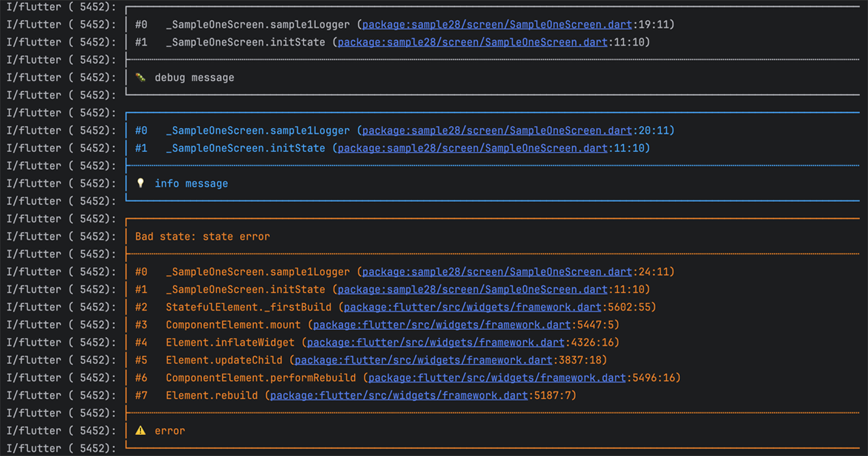
Task: Open the SampleOneScreen.dart:19:11 link in debug trace
Action: (x=496, y=24)
